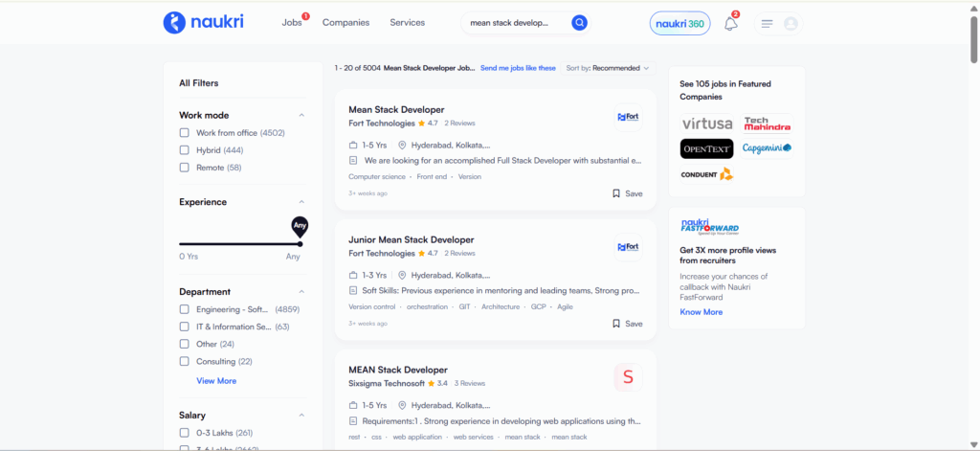Image resolution: width=980 pixels, height=451 pixels.
Task: Click the Naukri logo
Action: click(x=203, y=23)
